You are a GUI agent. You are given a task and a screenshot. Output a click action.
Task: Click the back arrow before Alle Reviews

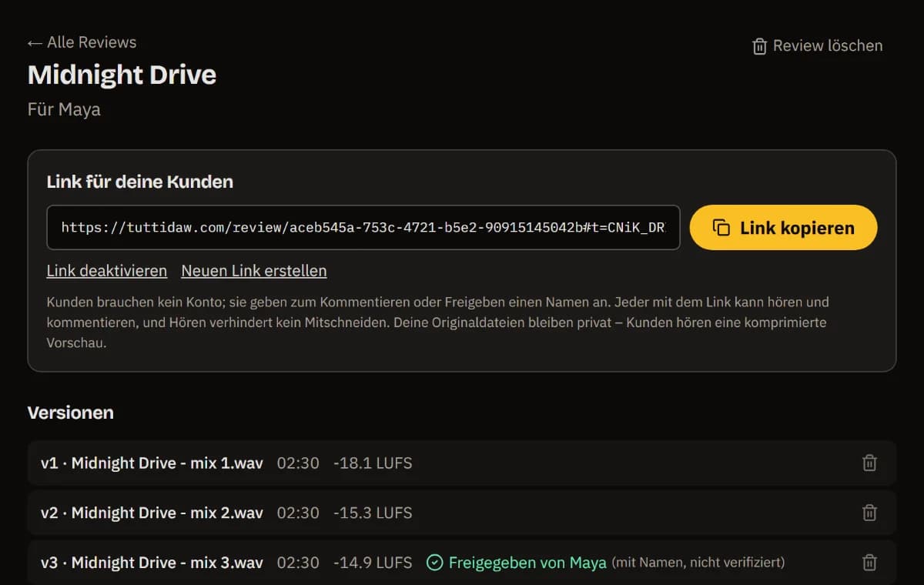(x=35, y=42)
